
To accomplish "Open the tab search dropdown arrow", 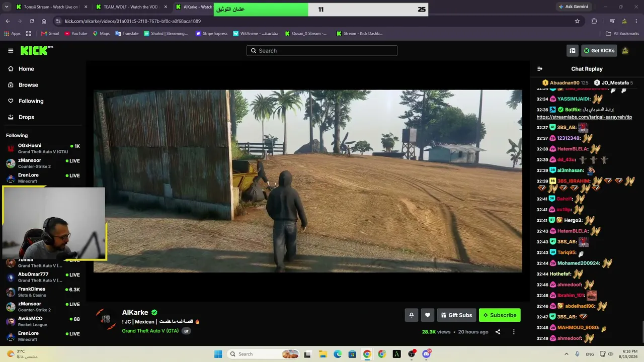I will point(7,7).
